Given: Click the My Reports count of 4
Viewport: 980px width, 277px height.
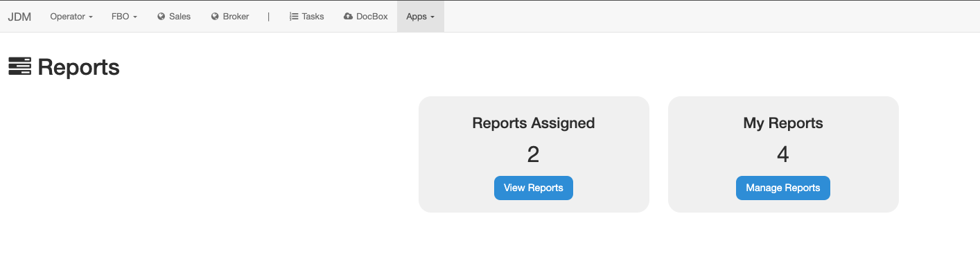Looking at the screenshot, I should click(x=782, y=154).
